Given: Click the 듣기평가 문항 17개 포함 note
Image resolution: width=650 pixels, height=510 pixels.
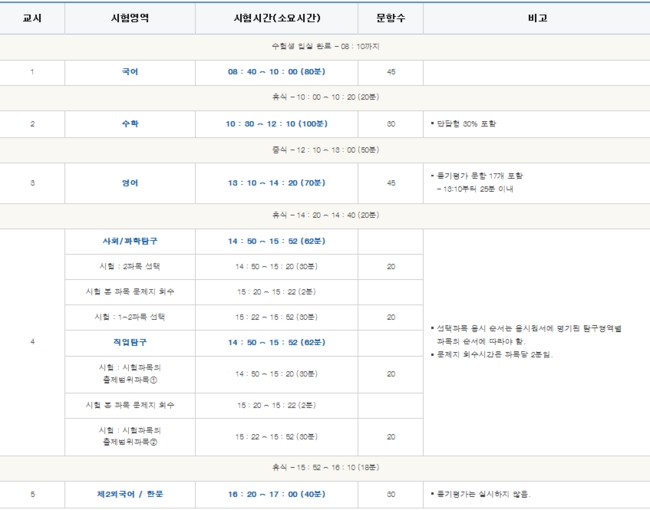Looking at the screenshot, I should pos(480,176).
